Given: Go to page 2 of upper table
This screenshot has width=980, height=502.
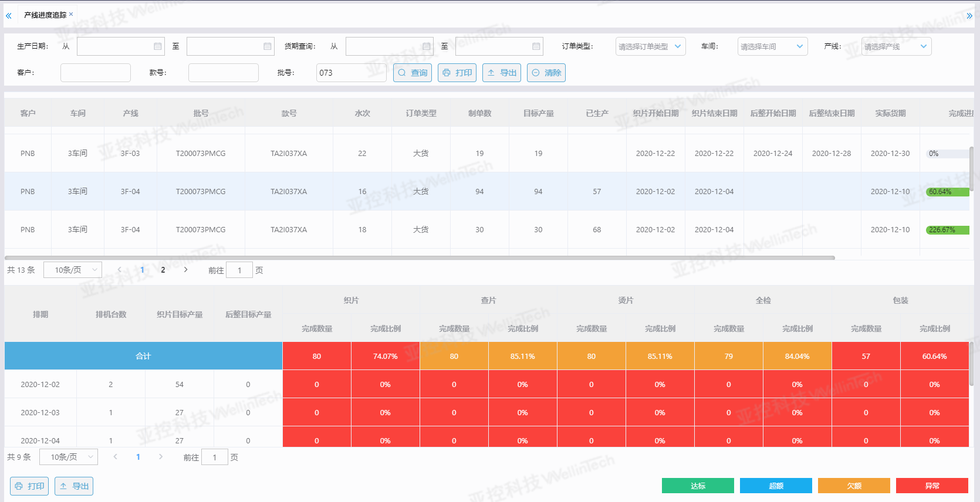Looking at the screenshot, I should tap(163, 270).
